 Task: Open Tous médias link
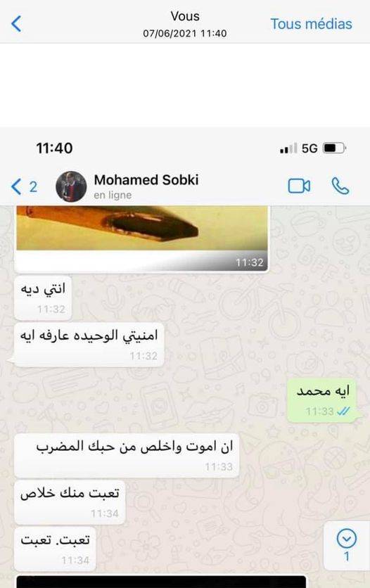point(311,24)
